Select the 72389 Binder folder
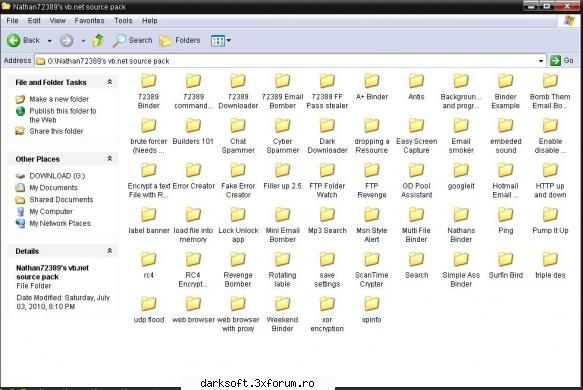Screen dimensions: 583x390 148,91
